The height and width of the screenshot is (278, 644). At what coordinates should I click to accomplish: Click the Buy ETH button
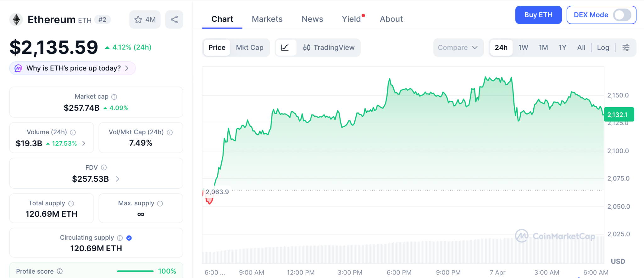point(538,15)
